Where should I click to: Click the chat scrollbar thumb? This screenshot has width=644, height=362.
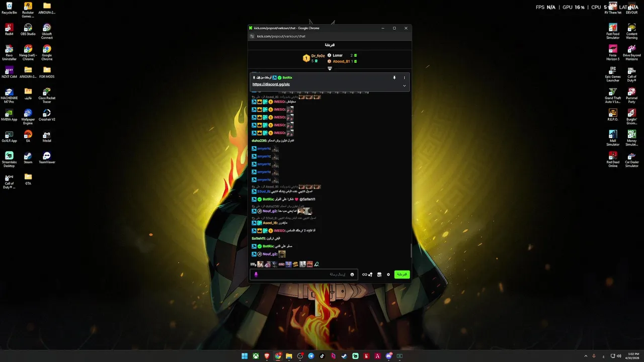point(411,250)
